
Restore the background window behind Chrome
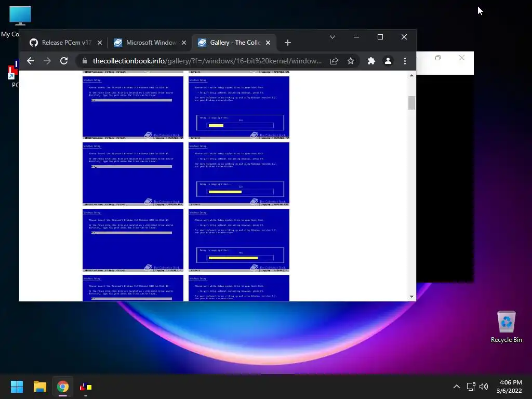click(438, 58)
